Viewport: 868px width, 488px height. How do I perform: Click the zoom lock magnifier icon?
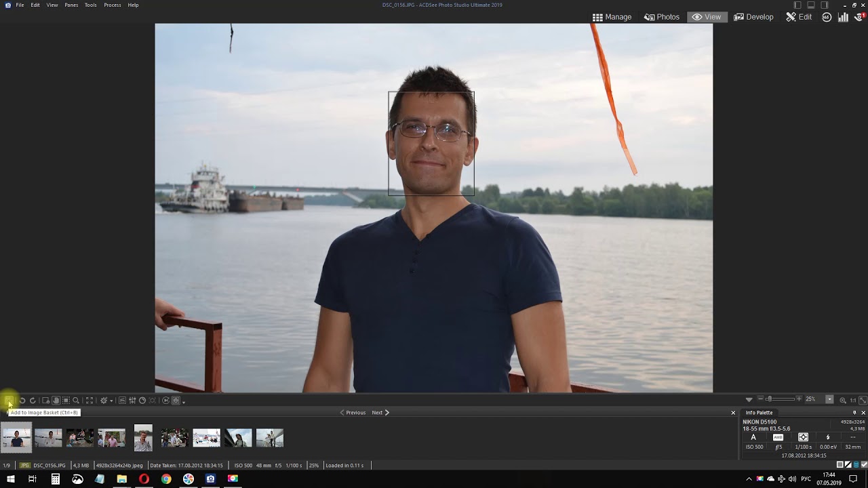[x=843, y=401]
